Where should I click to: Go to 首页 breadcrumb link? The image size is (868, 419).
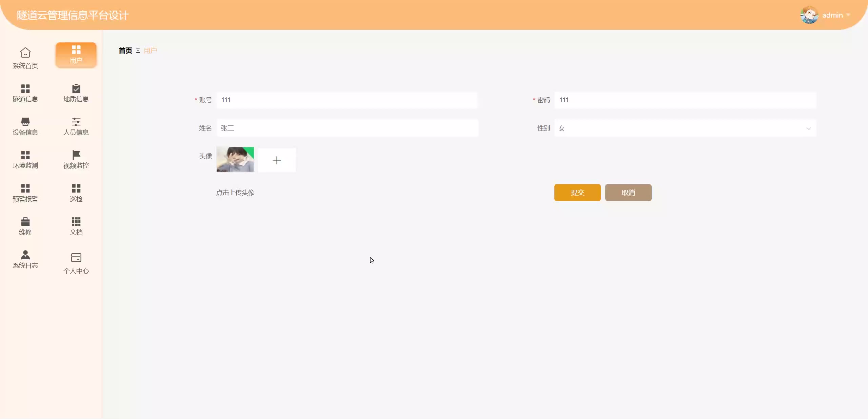(125, 51)
